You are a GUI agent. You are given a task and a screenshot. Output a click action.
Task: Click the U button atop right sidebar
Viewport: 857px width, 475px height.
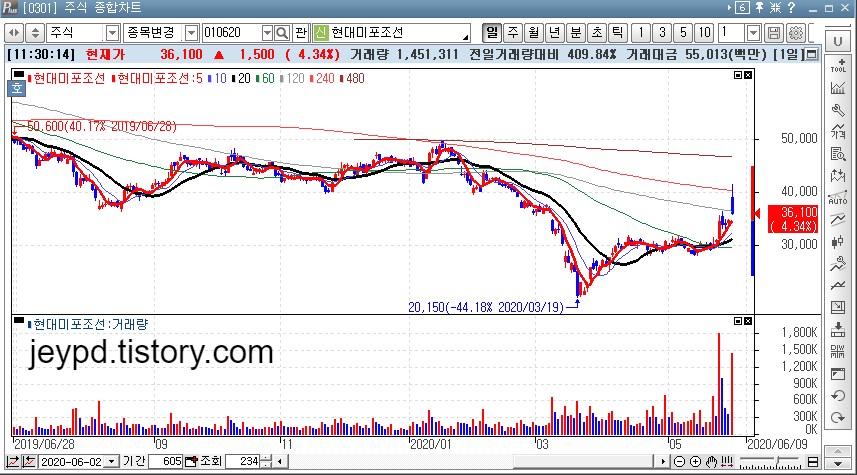click(x=838, y=42)
